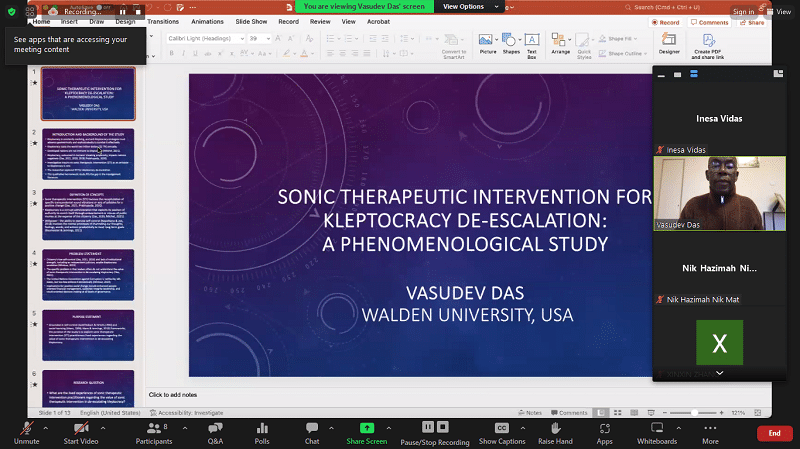This screenshot has height=449, width=800.
Task: Click the red End meeting button
Action: (773, 432)
